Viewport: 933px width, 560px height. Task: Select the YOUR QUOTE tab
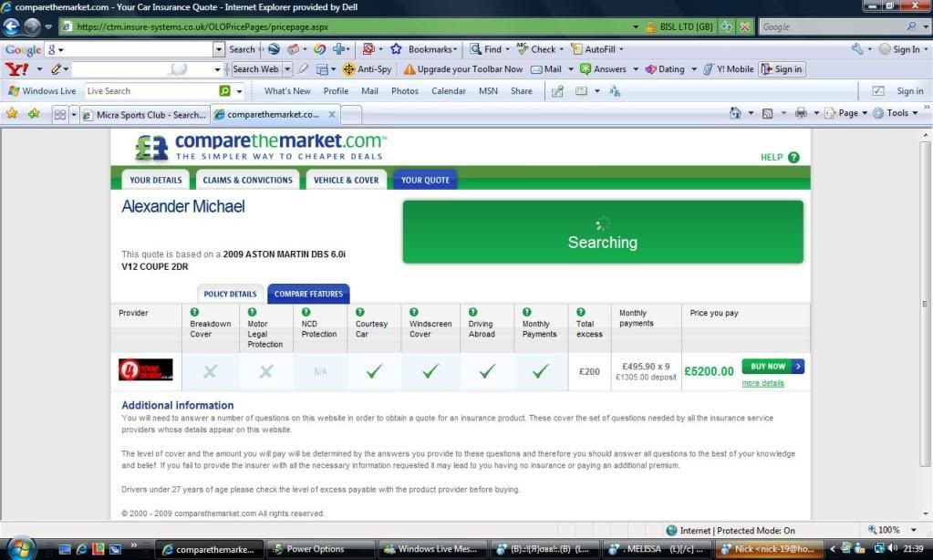tap(425, 180)
